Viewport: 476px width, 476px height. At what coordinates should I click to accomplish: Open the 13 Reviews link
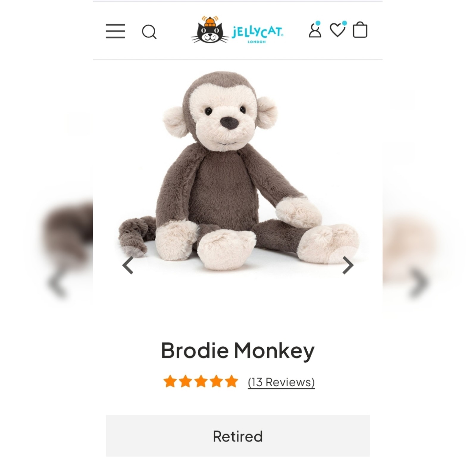click(281, 382)
